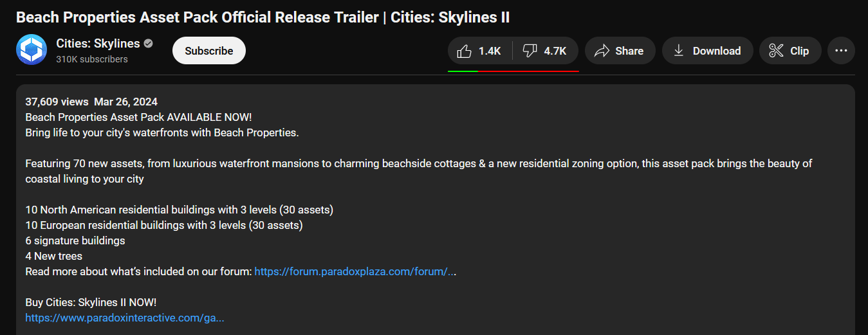Click the red dislikes portion of rating bar

[x=528, y=71]
